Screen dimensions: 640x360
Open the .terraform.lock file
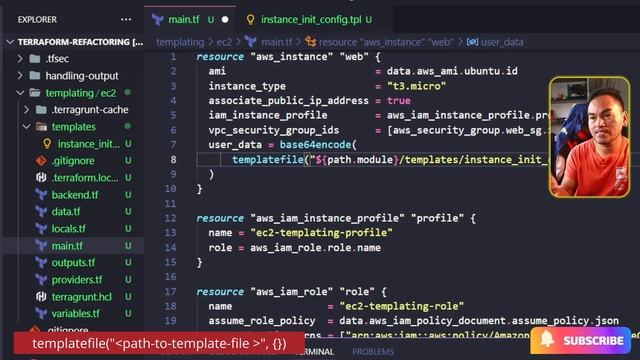[84, 178]
